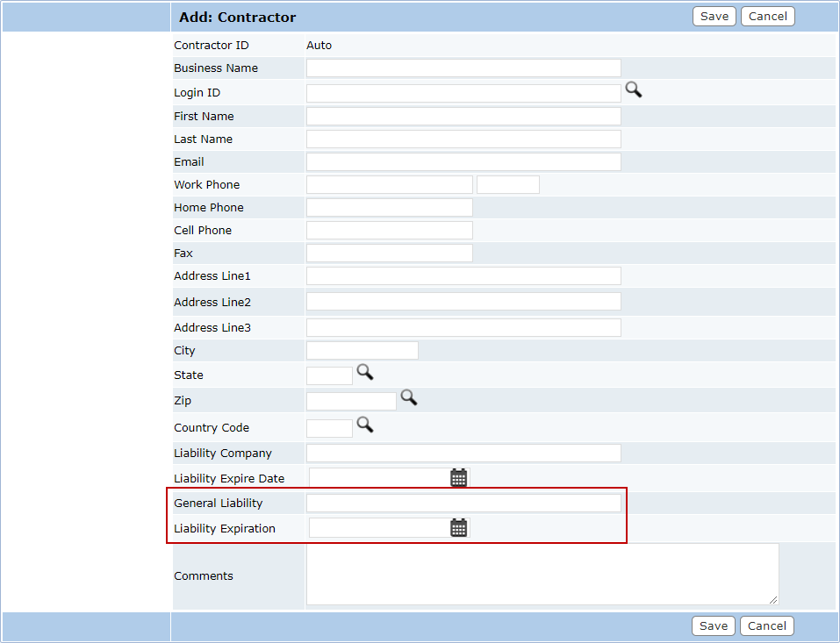Click the top Save button
The height and width of the screenshot is (643, 840).
coord(714,16)
